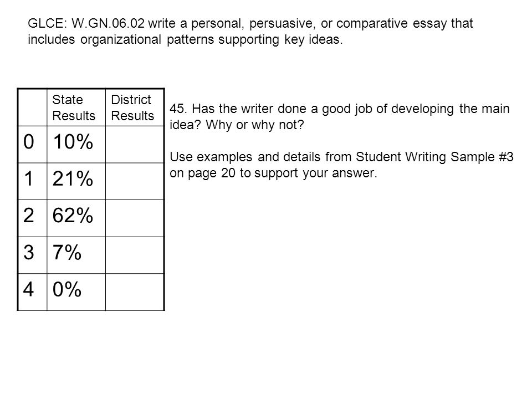The width and height of the screenshot is (532, 399).
Task: Click empty District Results cell for score 0
Action: (x=135, y=145)
